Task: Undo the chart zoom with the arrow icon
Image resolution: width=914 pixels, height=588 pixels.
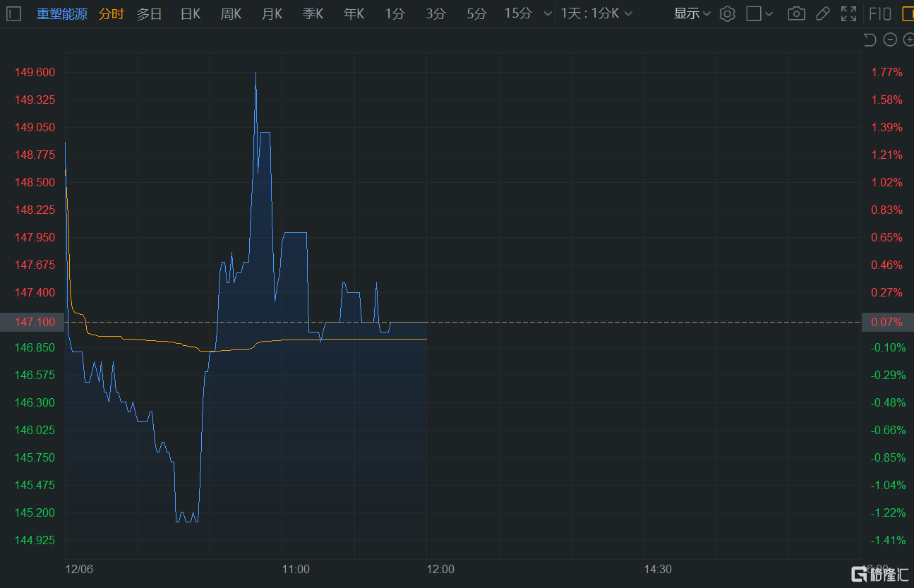Action: coord(870,40)
